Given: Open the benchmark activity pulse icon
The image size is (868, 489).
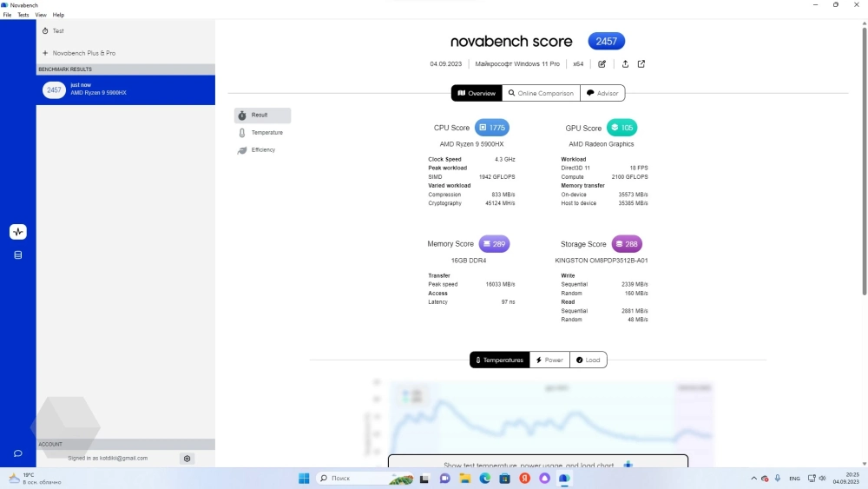Looking at the screenshot, I should pos(17,232).
